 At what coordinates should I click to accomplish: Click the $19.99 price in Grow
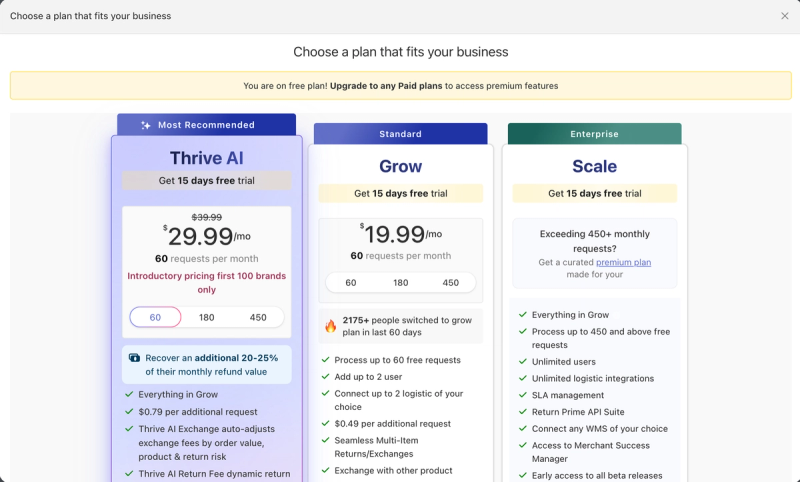(401, 234)
